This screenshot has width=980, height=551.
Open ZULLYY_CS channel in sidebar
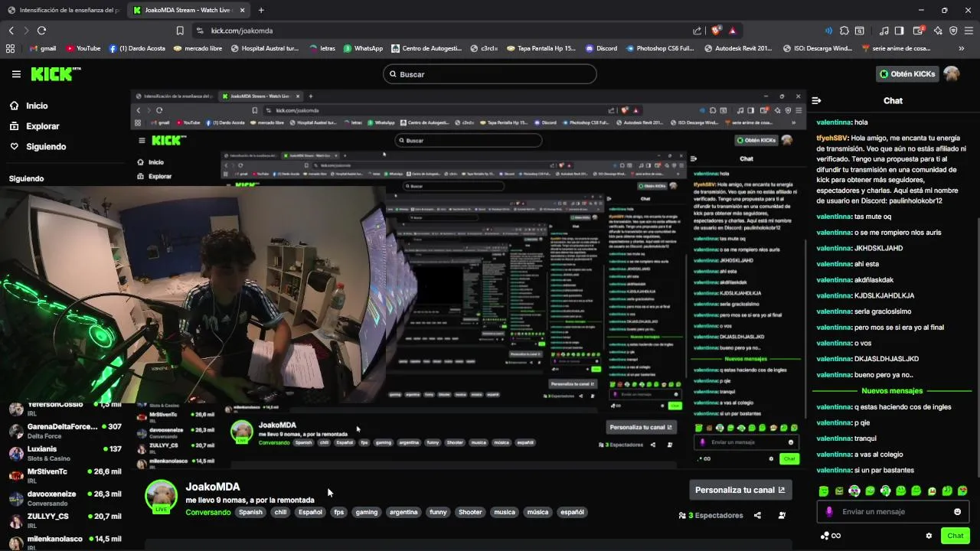[65, 520]
